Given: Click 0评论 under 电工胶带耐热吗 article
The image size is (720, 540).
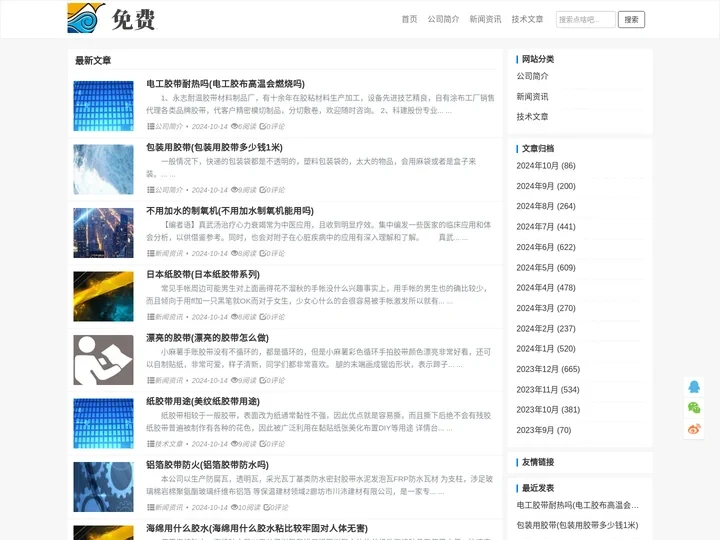Looking at the screenshot, I should (x=272, y=126).
